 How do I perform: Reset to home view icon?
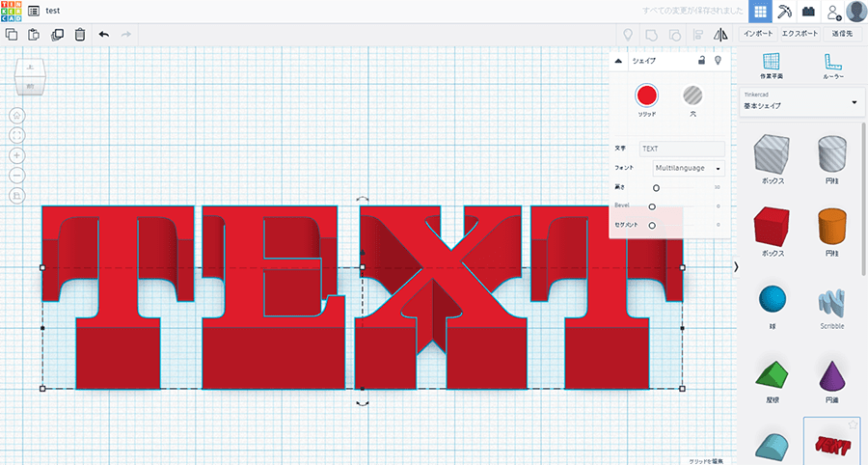[17, 116]
